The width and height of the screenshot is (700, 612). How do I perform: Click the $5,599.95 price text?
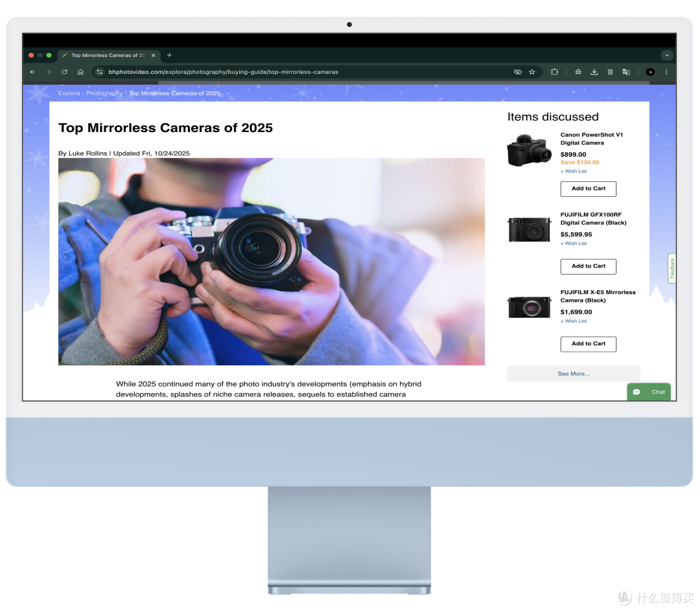pyautogui.click(x=576, y=234)
